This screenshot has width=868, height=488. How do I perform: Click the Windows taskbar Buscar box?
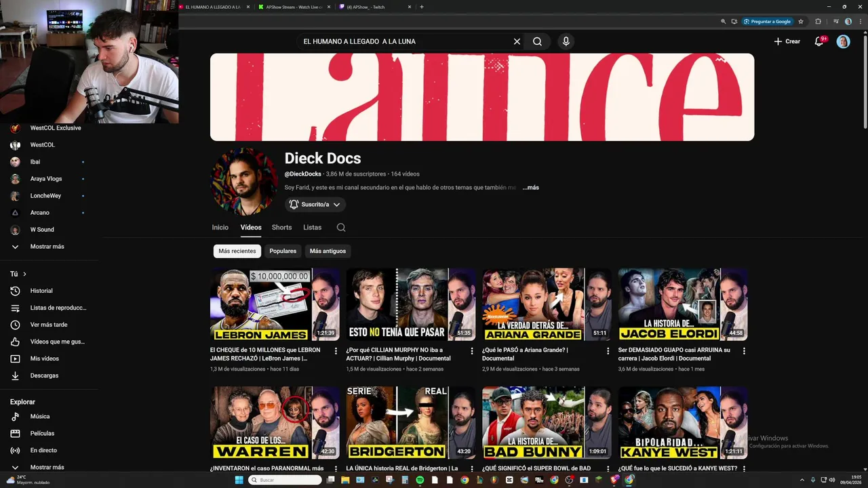[x=284, y=480]
